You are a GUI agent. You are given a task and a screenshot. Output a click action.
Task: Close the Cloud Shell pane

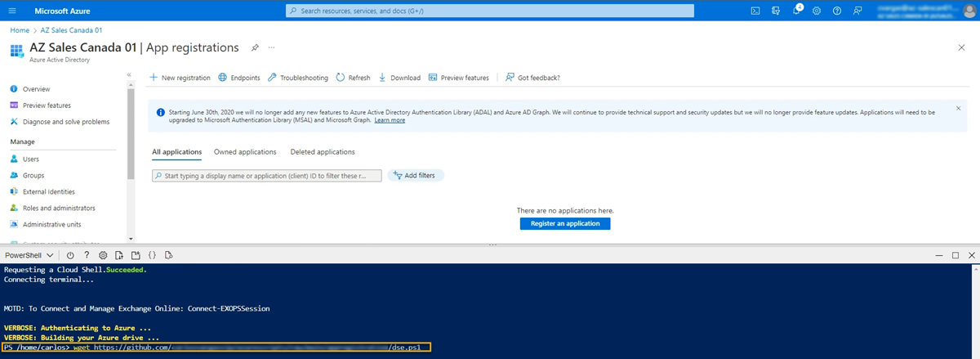[972, 255]
